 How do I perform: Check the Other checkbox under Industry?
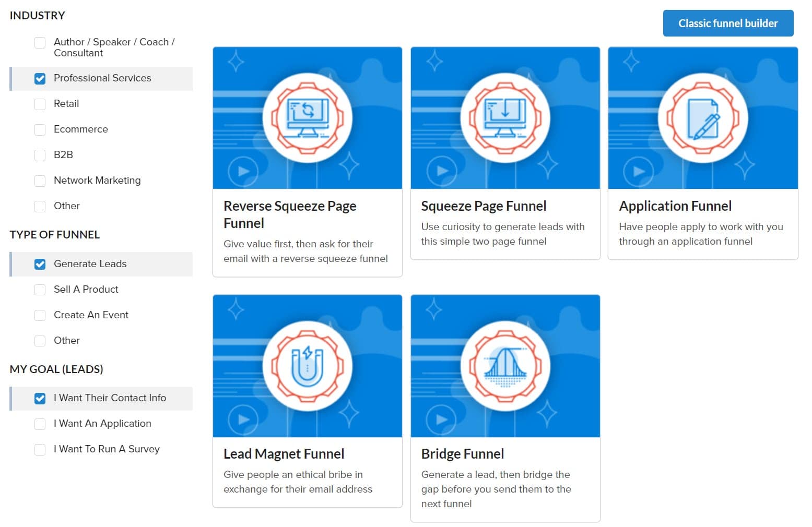point(40,207)
